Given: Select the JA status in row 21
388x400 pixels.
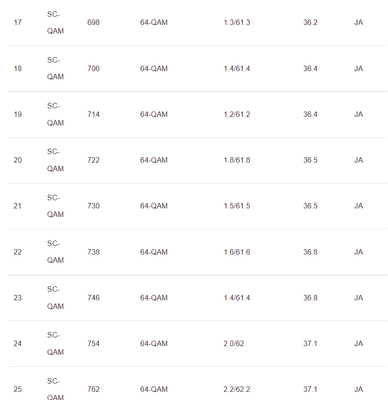Looking at the screenshot, I should tap(358, 206).
